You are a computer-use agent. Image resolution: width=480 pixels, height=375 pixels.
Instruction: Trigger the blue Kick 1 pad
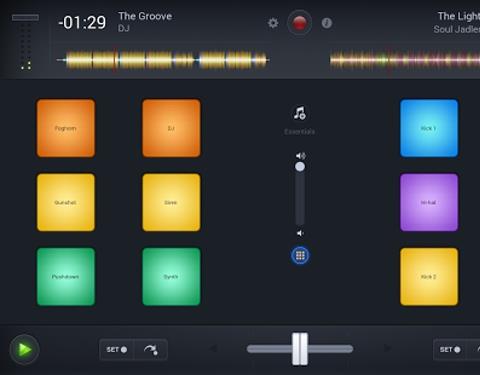click(x=429, y=128)
